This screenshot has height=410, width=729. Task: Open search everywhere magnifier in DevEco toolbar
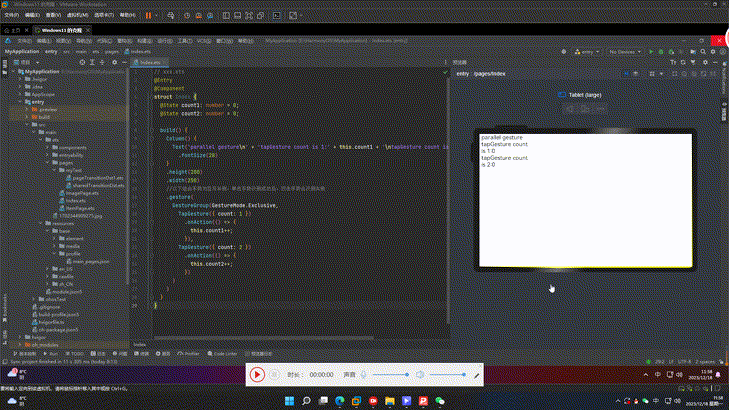pos(703,52)
